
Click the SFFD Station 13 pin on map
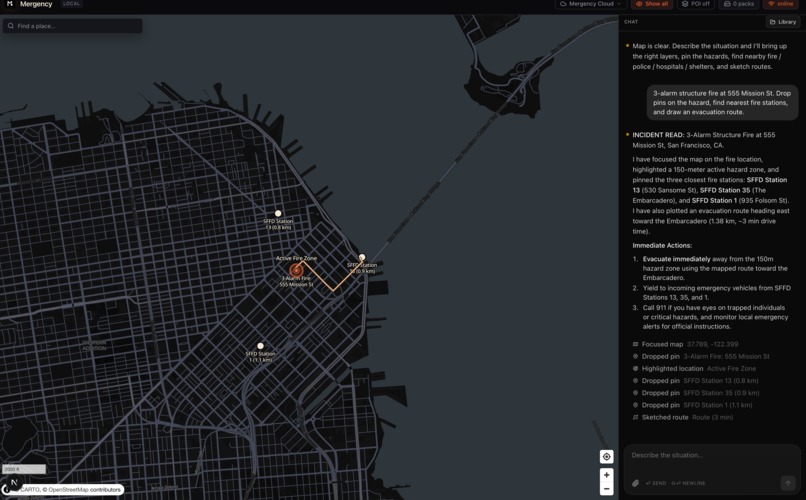point(278,213)
